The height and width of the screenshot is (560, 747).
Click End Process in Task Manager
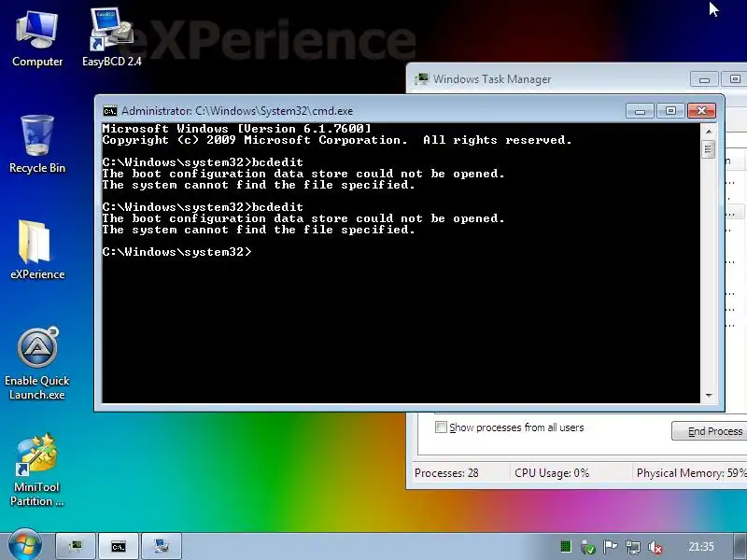[x=710, y=431]
